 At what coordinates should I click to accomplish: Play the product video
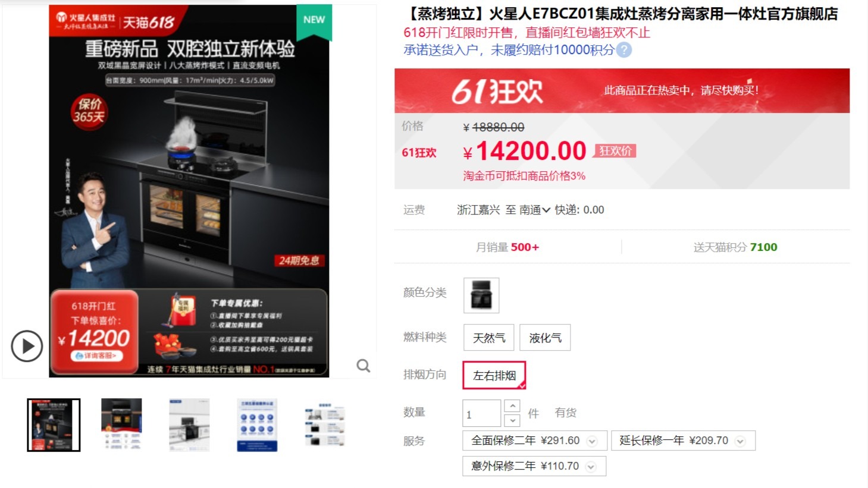(27, 346)
